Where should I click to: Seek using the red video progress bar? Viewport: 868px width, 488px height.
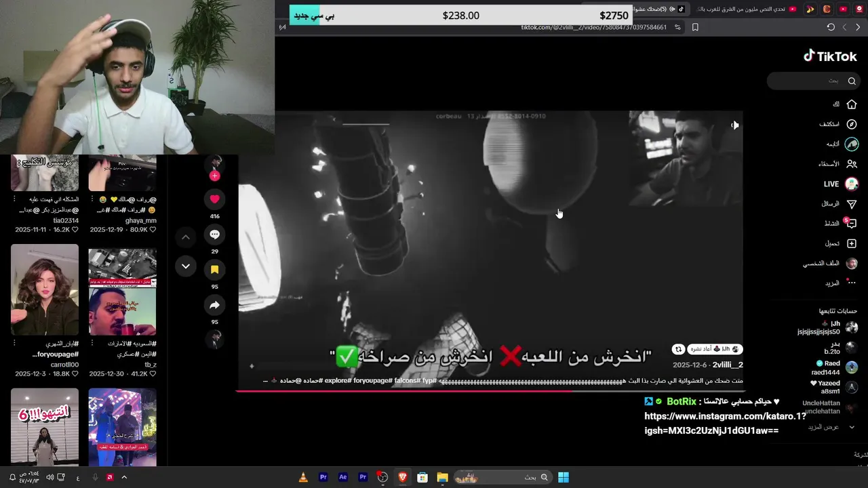coord(490,390)
